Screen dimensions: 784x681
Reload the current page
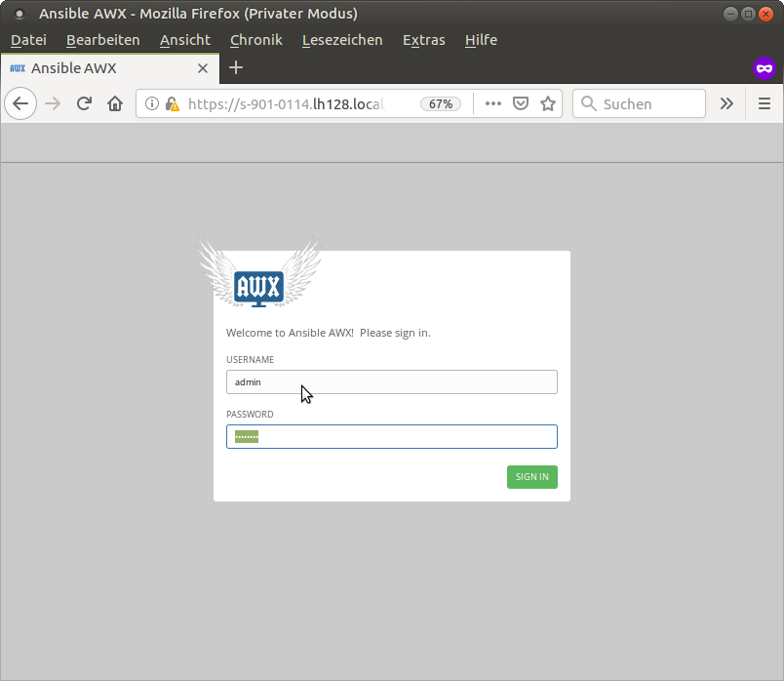[x=84, y=103]
